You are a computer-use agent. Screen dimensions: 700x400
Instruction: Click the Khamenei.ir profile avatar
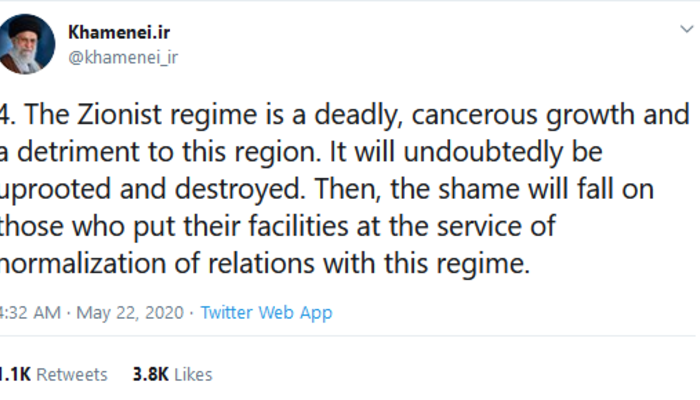coord(24,45)
